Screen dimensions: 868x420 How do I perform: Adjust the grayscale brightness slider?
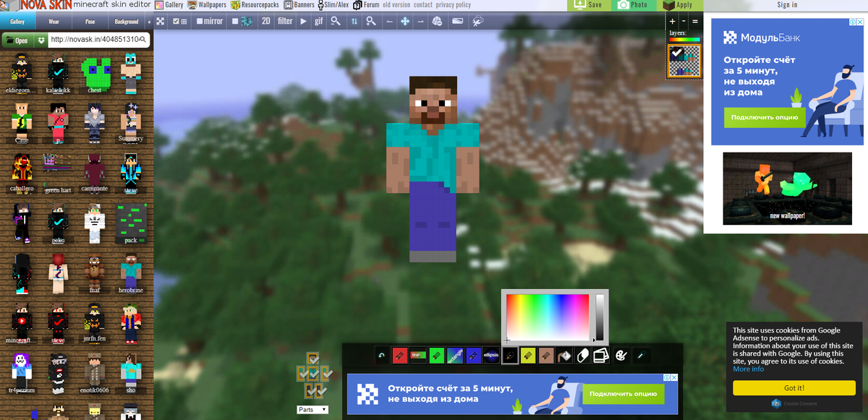tap(600, 317)
